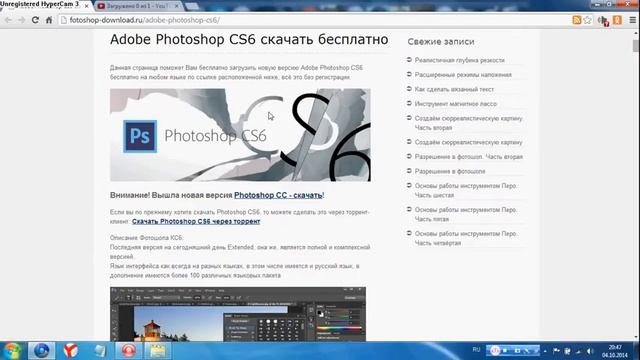Click the page vertical scrollbar thumb
Screen dimensions: 640x360
[636, 45]
